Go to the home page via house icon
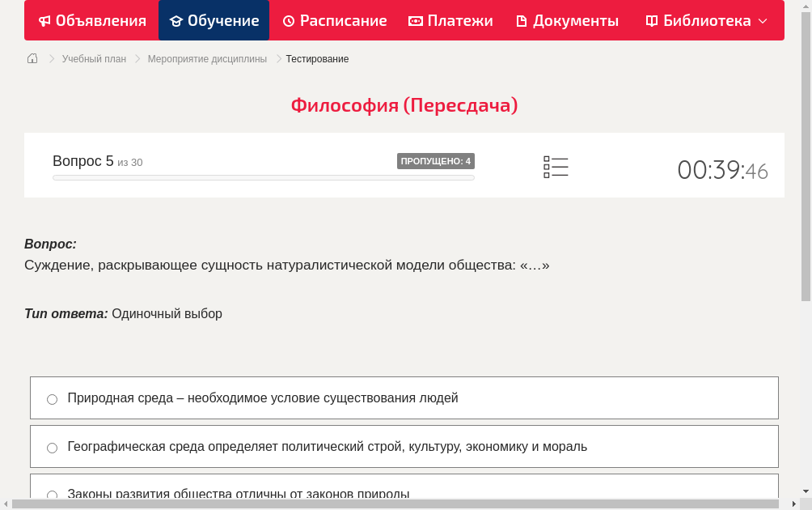812x510 pixels. tap(32, 58)
